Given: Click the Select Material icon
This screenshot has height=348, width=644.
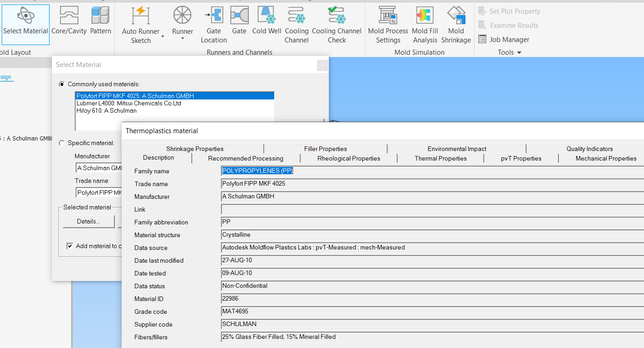Looking at the screenshot, I should tap(26, 16).
